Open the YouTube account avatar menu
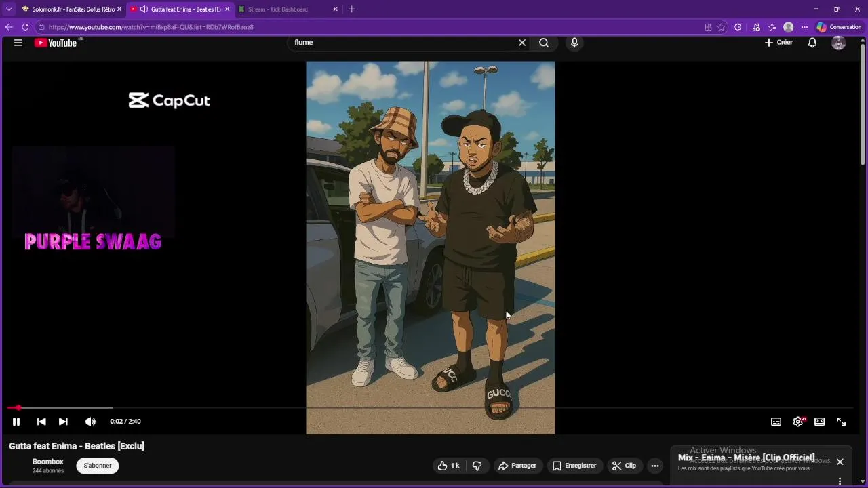 pos(839,43)
